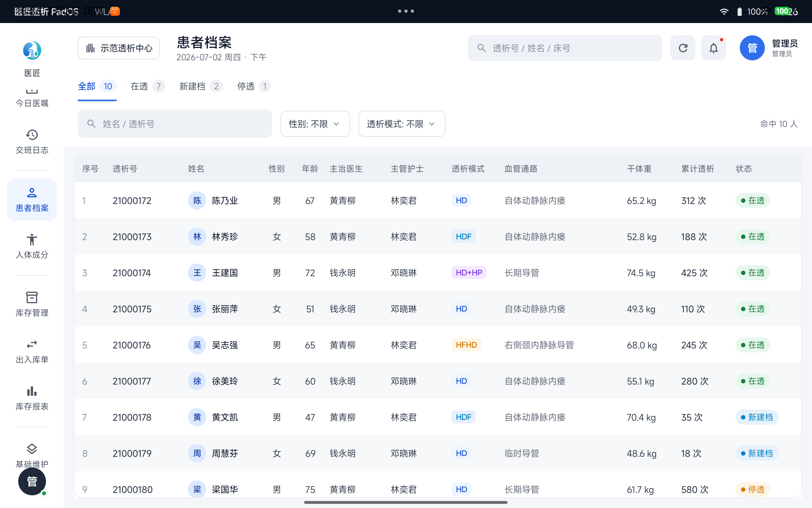Open the 性别: 不限 dropdown

click(315, 124)
